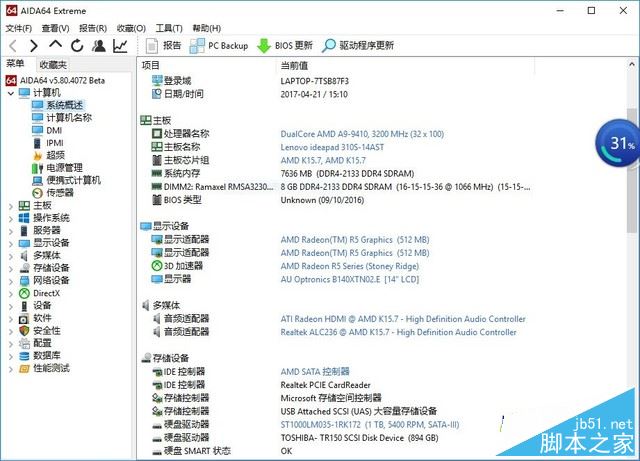
Task: Click the 31% floating circle widget
Action: (x=618, y=143)
